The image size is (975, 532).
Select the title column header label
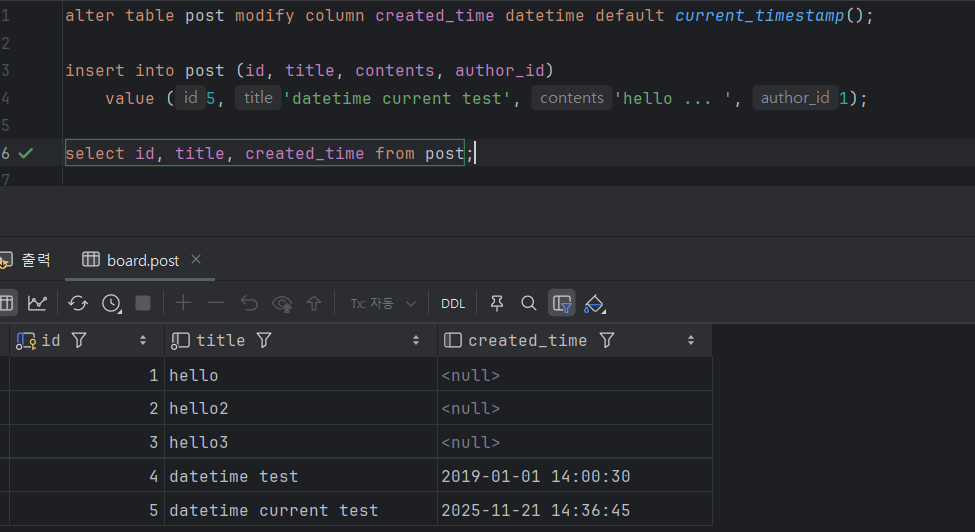[x=221, y=340]
